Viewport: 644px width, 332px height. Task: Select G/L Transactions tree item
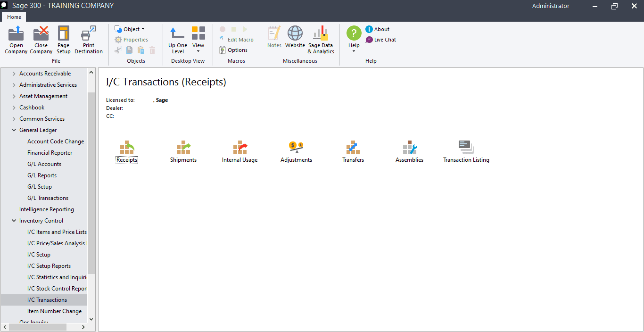point(48,198)
